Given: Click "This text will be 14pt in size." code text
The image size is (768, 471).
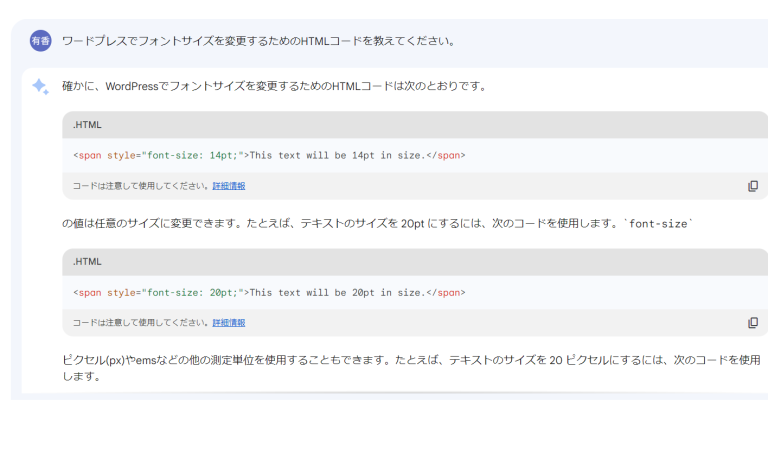Looking at the screenshot, I should pyautogui.click(x=337, y=155).
